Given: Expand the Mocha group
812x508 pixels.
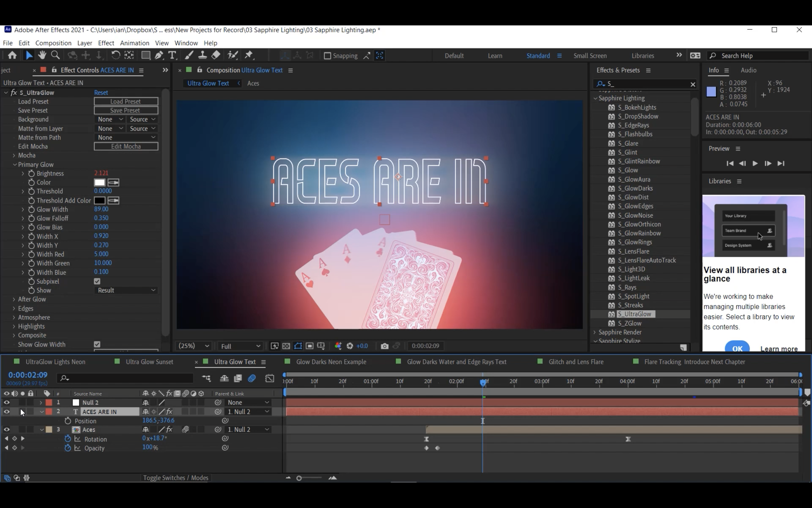Looking at the screenshot, I should click(x=14, y=156).
